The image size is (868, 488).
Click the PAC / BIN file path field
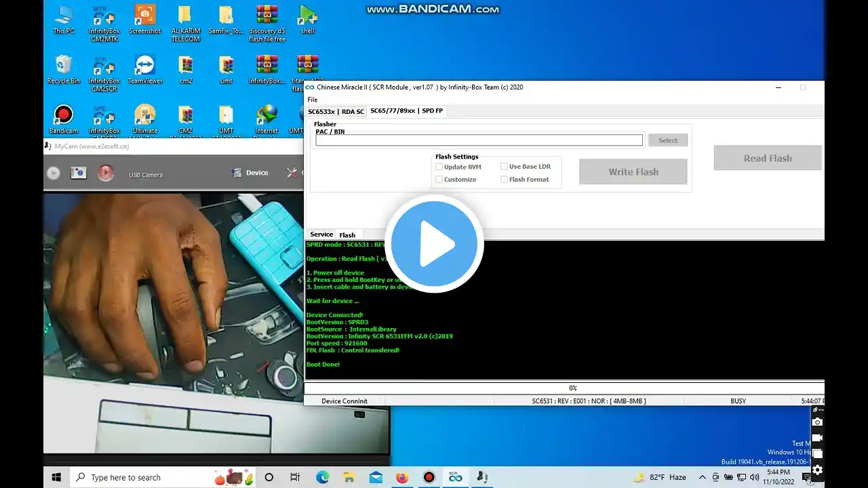[x=479, y=140]
